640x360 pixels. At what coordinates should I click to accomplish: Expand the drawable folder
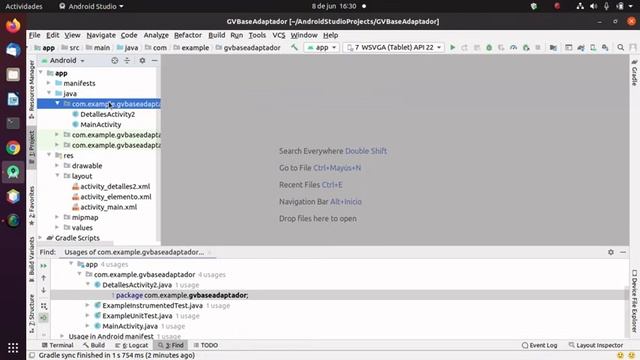pyautogui.click(x=57, y=165)
